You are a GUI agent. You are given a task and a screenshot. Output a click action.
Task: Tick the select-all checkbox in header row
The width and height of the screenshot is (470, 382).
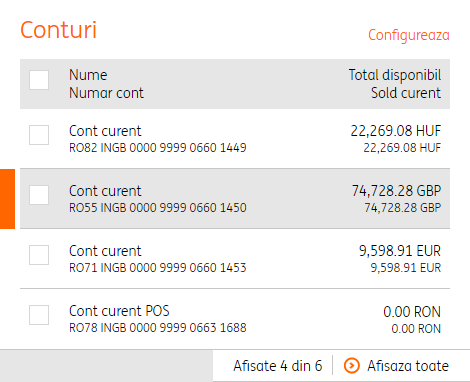(x=39, y=80)
